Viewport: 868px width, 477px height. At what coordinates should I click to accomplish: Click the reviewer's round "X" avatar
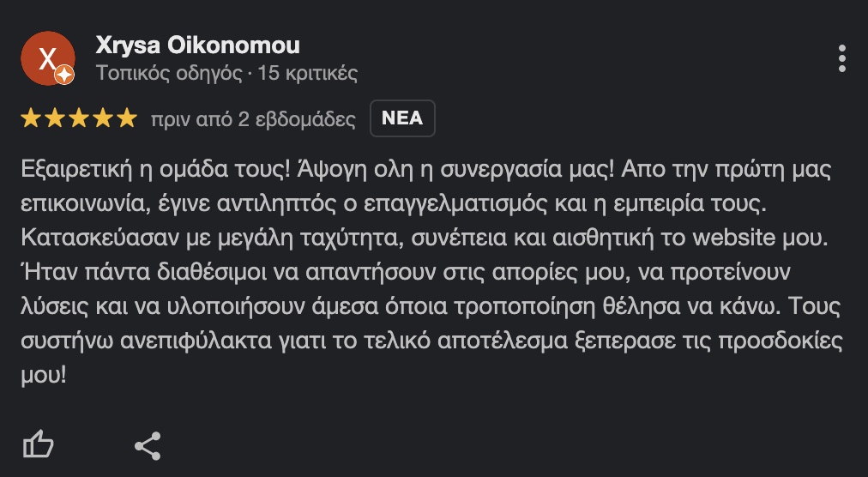[x=45, y=58]
